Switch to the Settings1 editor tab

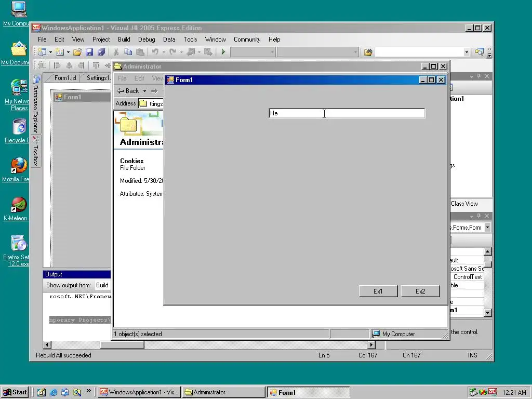point(98,78)
